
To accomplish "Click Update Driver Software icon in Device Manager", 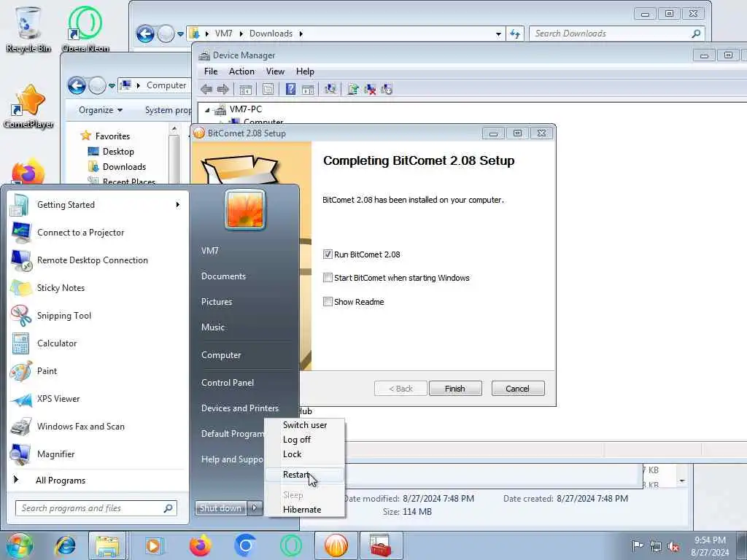I will point(353,89).
